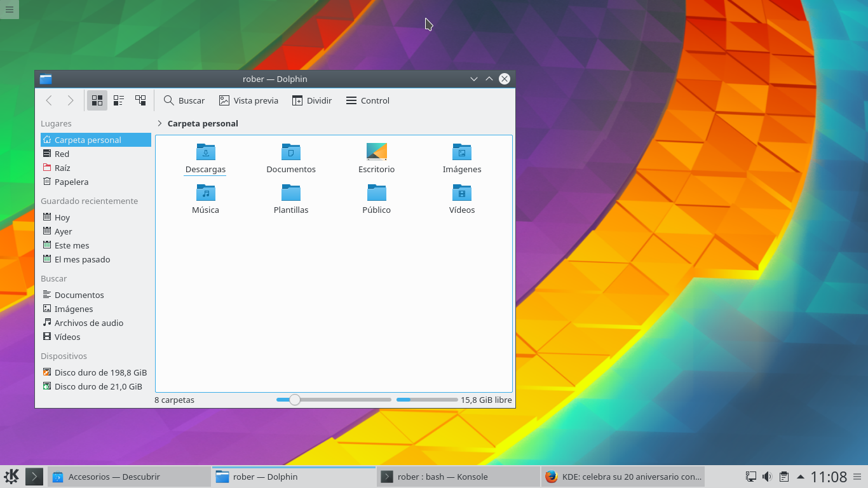868x488 pixels.
Task: Click the Dolphin window icon in title bar
Action: tap(46, 79)
